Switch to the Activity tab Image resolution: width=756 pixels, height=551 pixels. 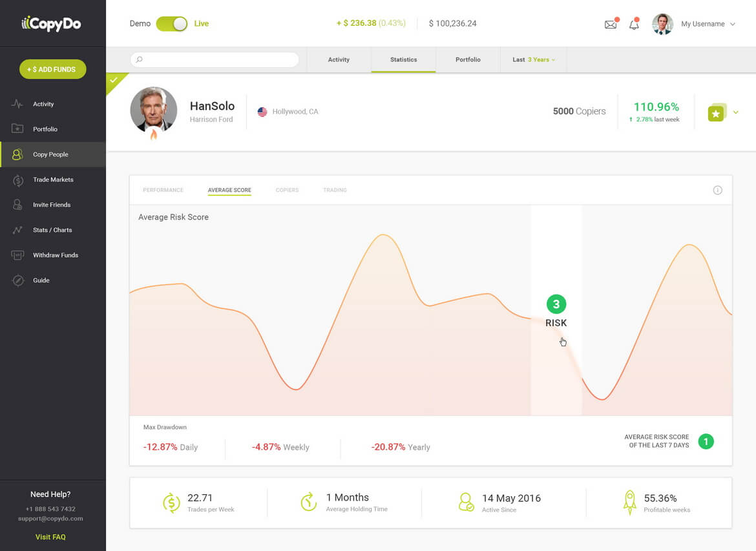tap(339, 60)
